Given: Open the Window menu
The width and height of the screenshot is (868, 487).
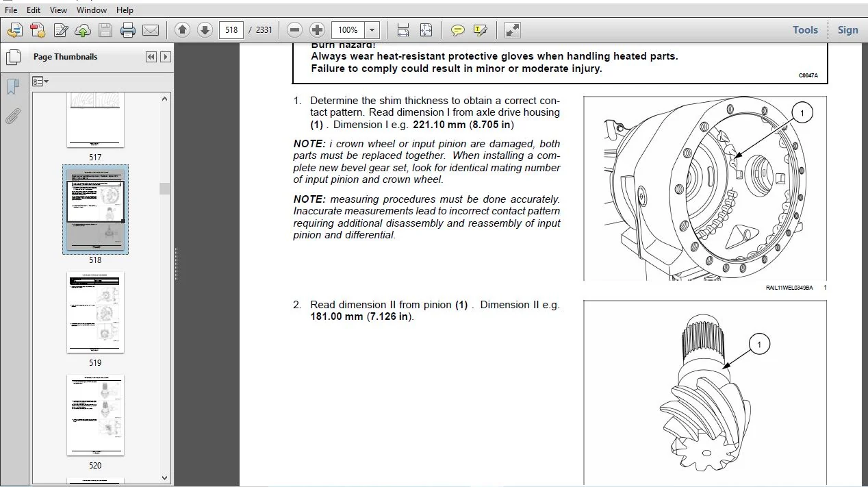Looking at the screenshot, I should pyautogui.click(x=92, y=10).
